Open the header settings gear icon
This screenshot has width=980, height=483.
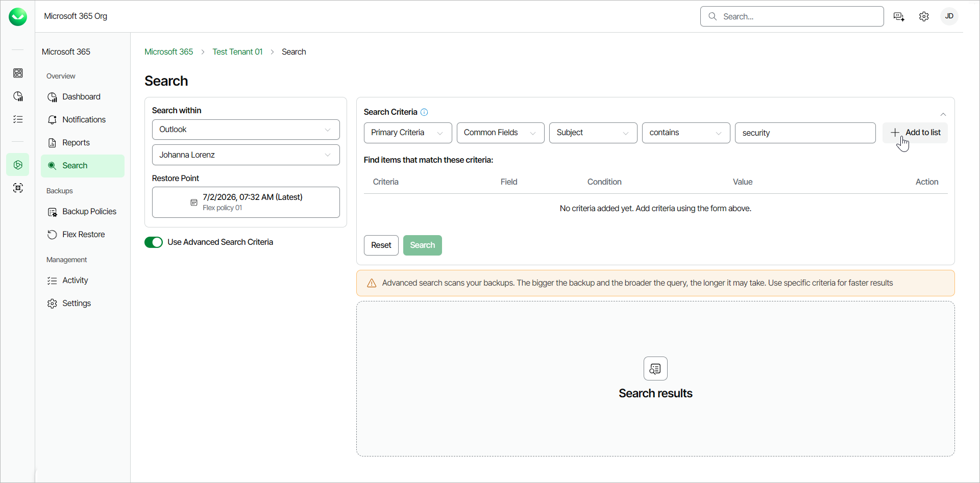click(x=924, y=16)
